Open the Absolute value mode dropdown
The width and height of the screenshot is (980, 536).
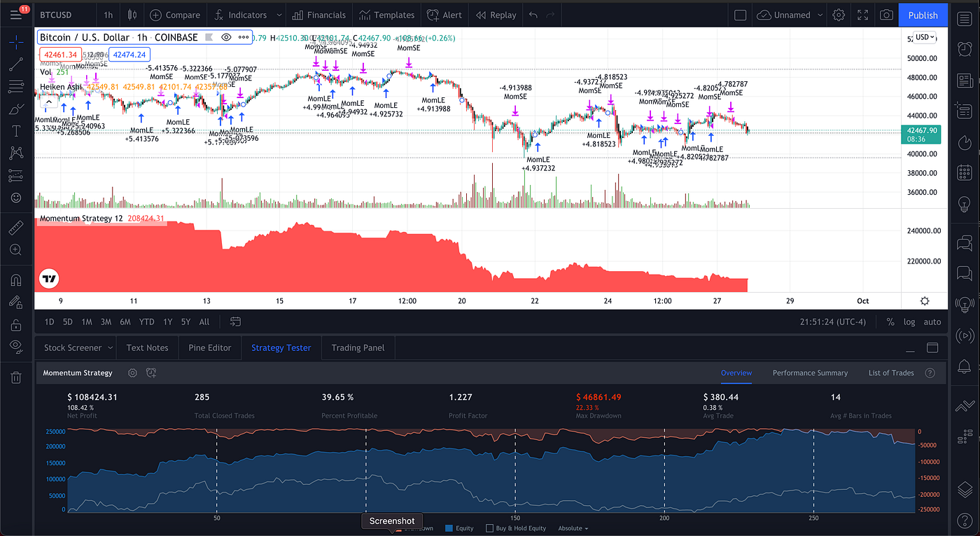573,528
